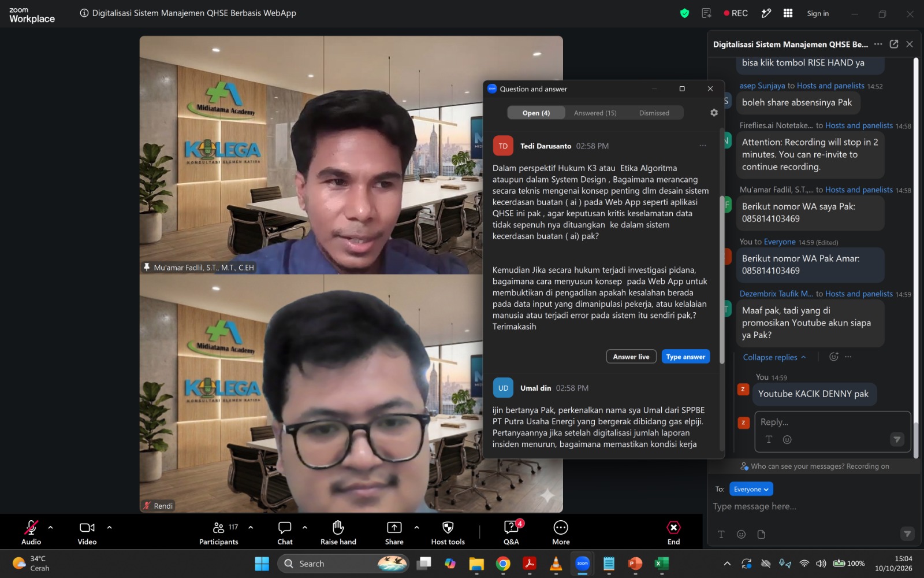
Task: Open chat panel more options ellipsis
Action: tap(878, 44)
